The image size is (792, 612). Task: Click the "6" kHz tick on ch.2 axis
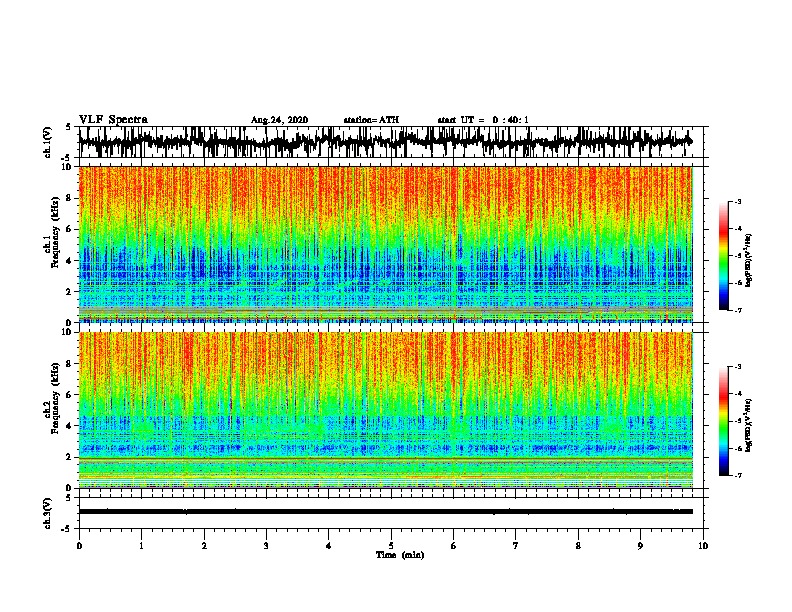pyautogui.click(x=69, y=395)
